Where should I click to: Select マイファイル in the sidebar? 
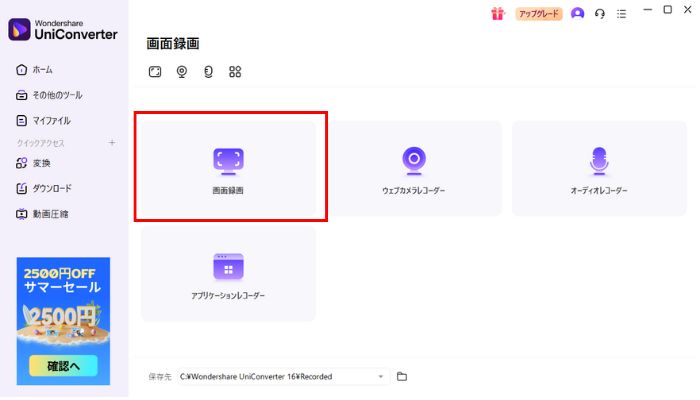[50, 120]
